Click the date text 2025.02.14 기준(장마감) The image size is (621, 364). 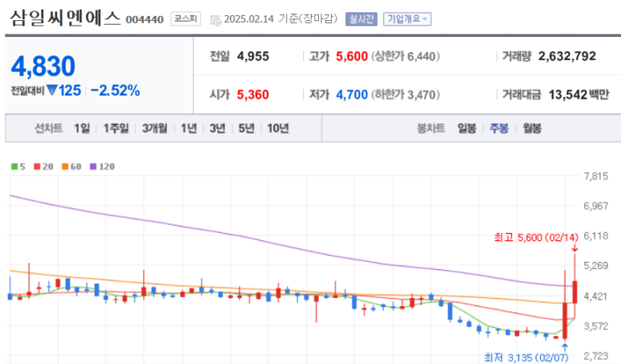tap(280, 19)
